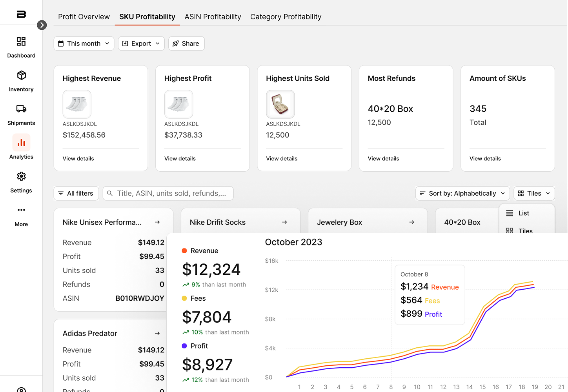Image resolution: width=568 pixels, height=392 pixels.
Task: Click the list lines icon beside List
Action: 510,213
